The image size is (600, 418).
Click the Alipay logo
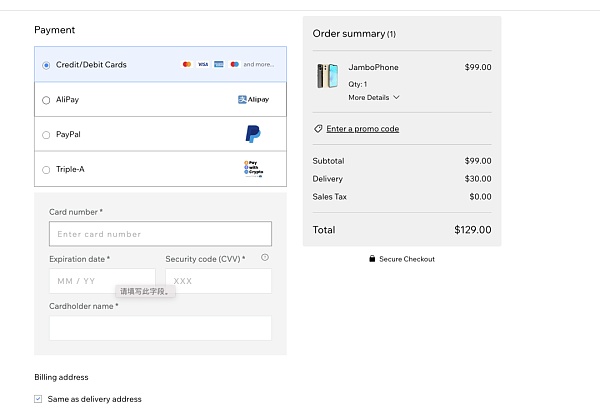254,99
